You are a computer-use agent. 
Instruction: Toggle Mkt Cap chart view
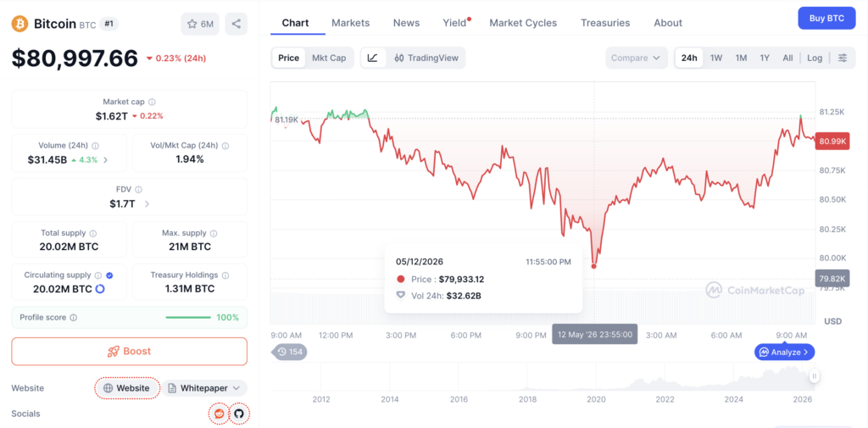329,58
